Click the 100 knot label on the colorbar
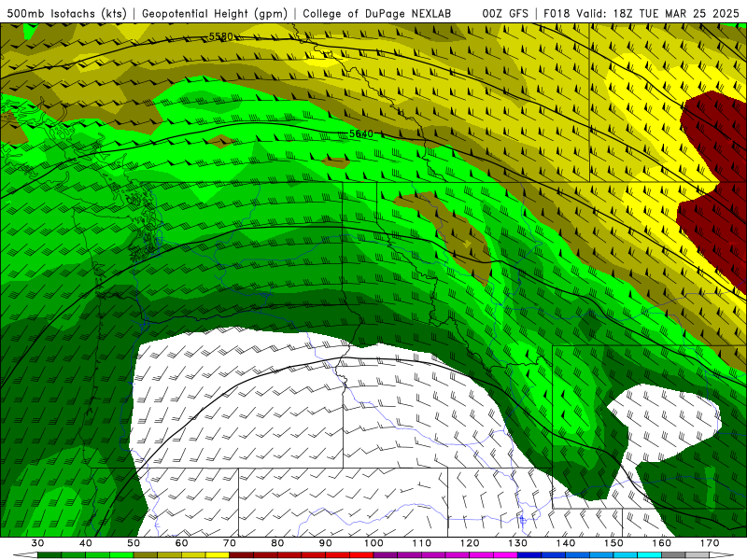This screenshot has height=560, width=747. click(373, 543)
